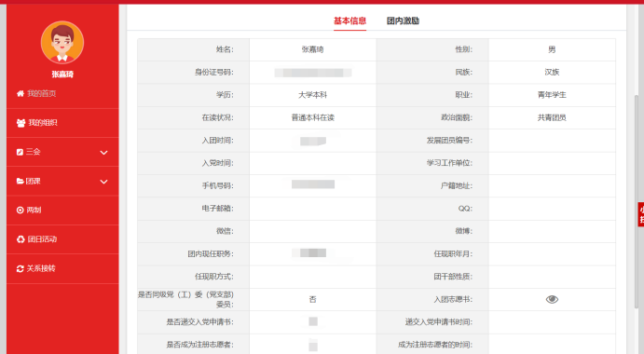Viewport: 644px width, 354px height.
Task: Switch to the 团内激励 tab
Action: [x=403, y=20]
